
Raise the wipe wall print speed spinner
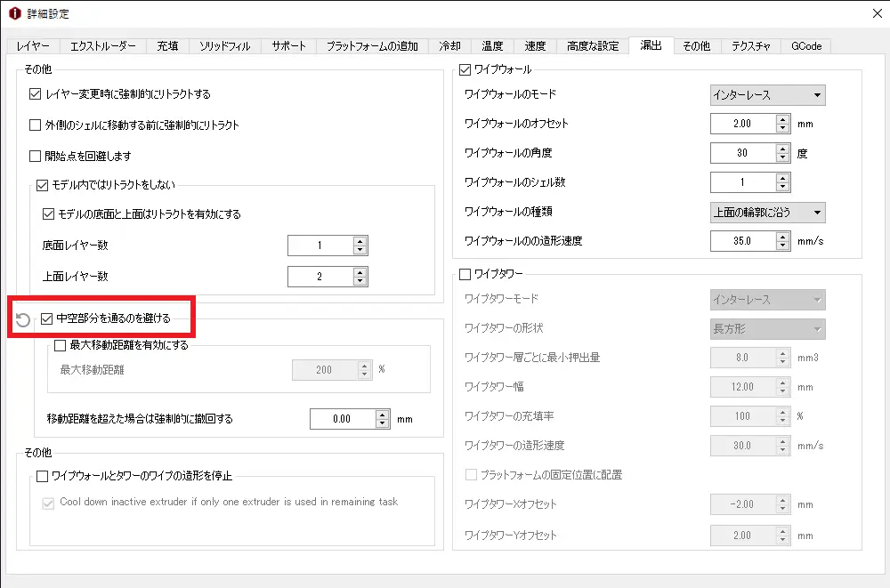[x=782, y=237]
